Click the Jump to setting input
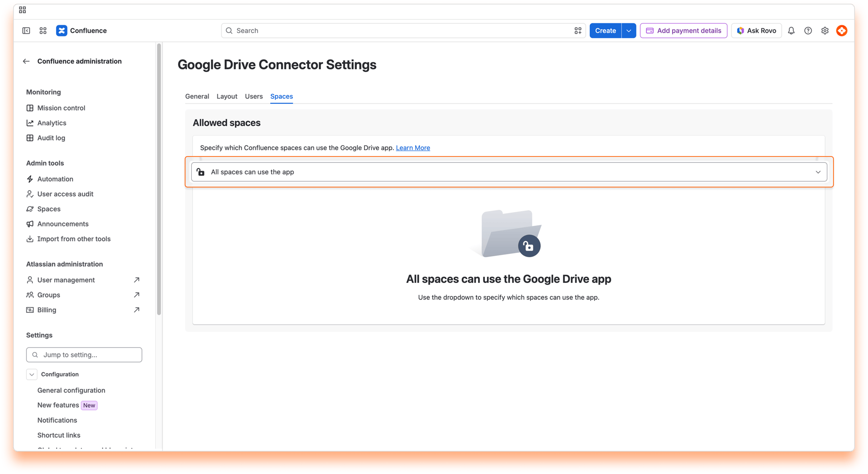 (84, 355)
